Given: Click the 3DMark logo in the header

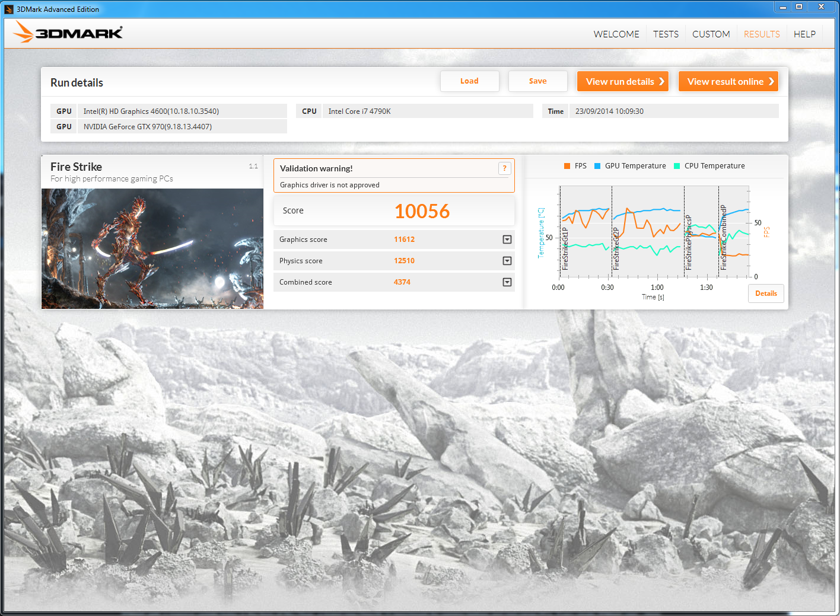Looking at the screenshot, I should click(x=68, y=32).
